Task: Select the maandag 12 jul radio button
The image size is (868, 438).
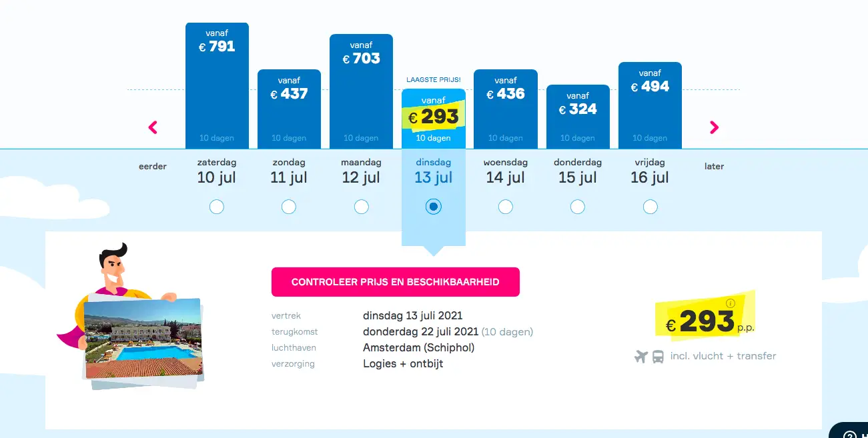Action: (362, 207)
